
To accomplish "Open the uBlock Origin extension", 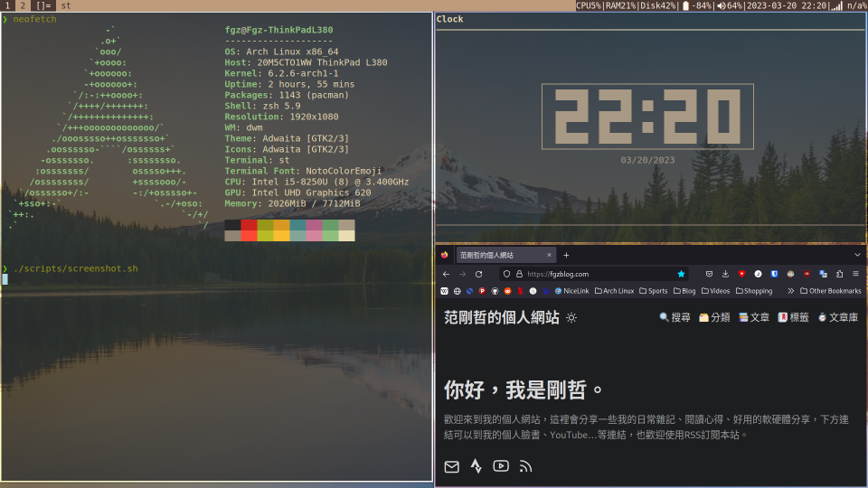I will pos(807,274).
